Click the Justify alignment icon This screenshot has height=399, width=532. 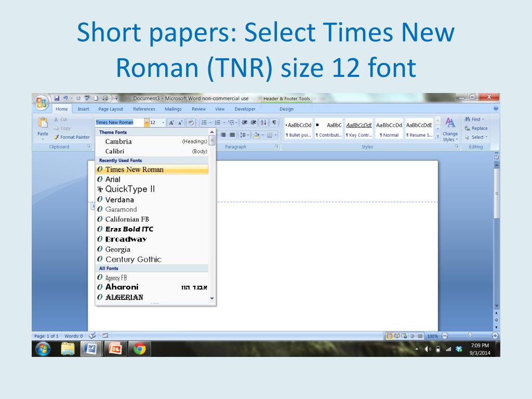pos(232,135)
